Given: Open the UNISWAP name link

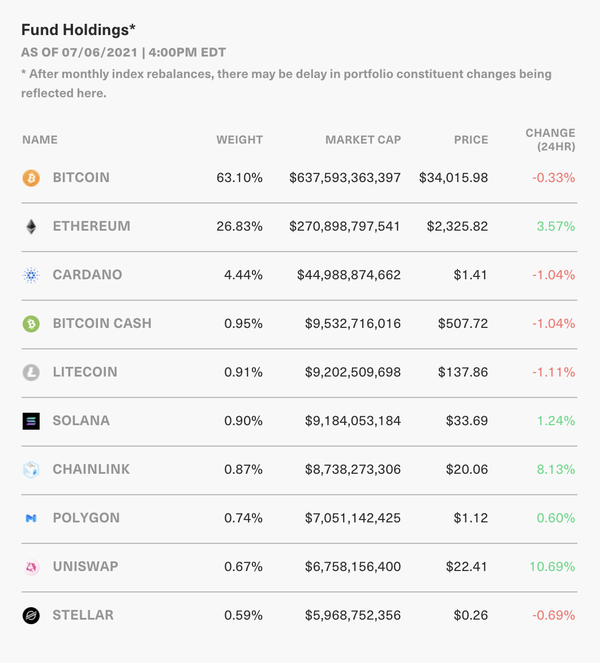Looking at the screenshot, I should [85, 567].
